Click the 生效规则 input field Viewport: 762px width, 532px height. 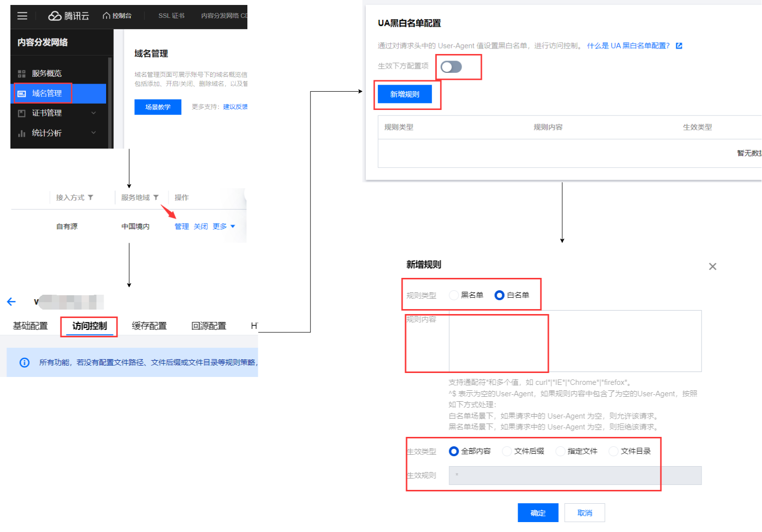[x=575, y=476]
